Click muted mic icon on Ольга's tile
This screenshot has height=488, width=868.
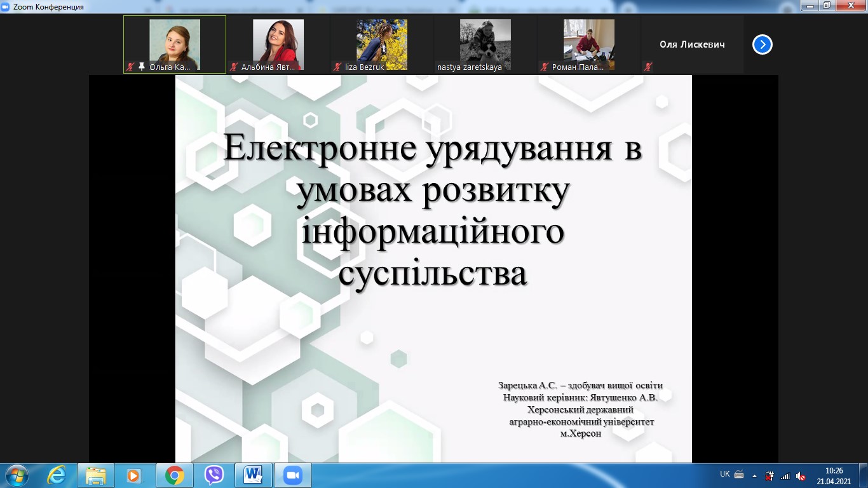(130, 67)
